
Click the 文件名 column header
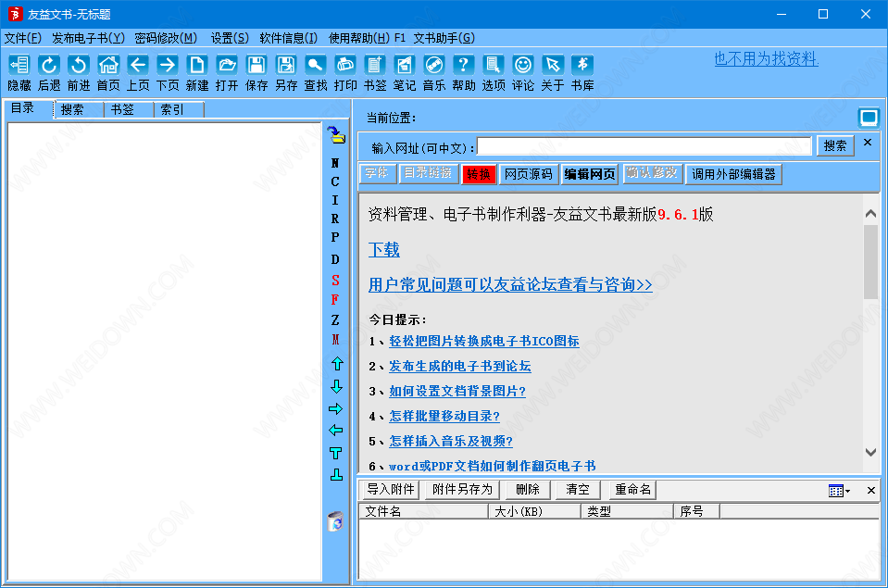coord(423,511)
